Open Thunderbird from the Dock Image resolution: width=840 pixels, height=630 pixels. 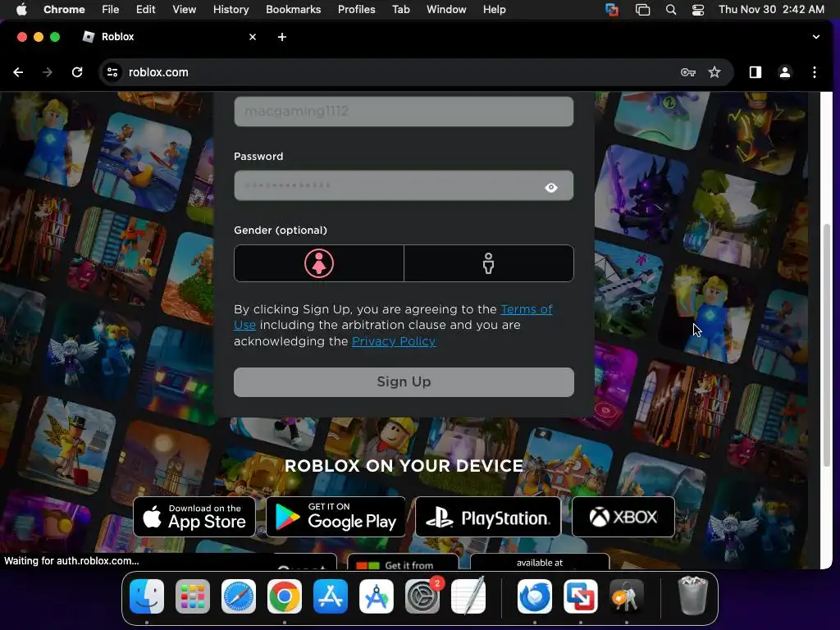click(x=535, y=596)
